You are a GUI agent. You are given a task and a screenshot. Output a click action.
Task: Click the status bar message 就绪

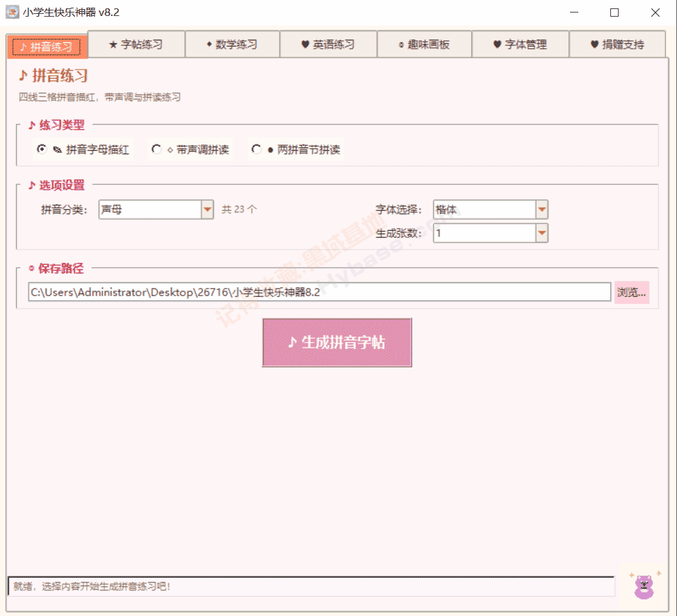(92, 586)
